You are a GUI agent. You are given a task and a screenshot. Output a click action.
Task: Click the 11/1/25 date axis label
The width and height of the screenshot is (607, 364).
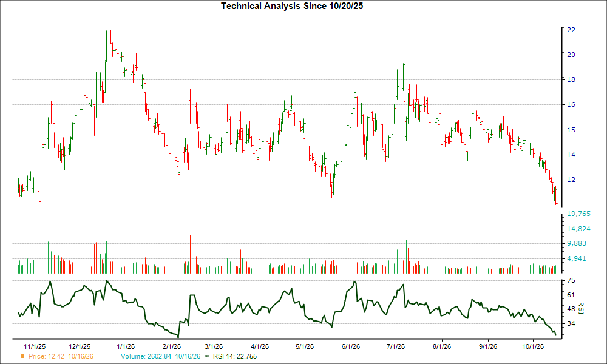(x=35, y=346)
